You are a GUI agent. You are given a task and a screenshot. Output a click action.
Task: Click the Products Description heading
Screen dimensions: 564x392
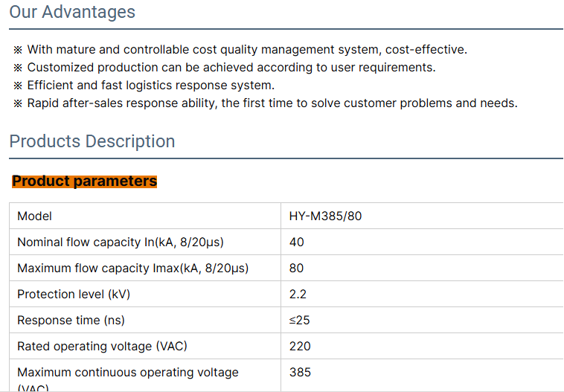click(92, 141)
